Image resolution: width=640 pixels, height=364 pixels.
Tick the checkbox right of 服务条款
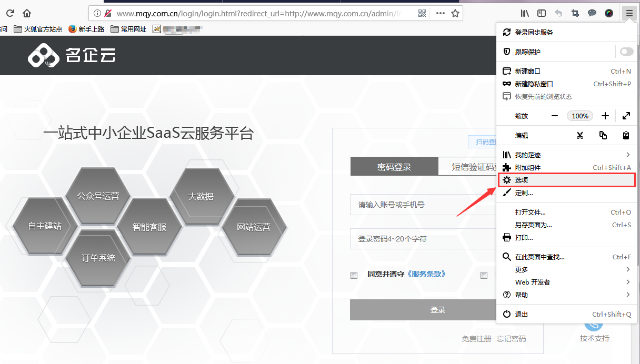pyautogui.click(x=484, y=275)
